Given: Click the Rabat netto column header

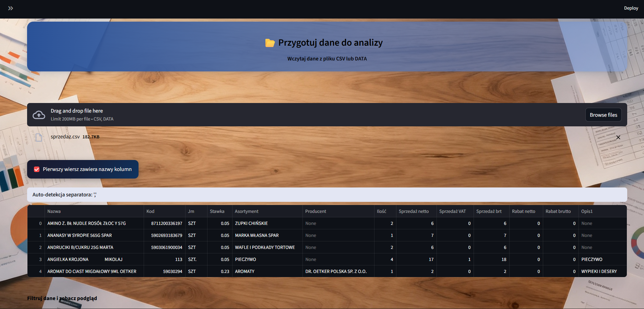Looking at the screenshot, I should pos(526,211).
